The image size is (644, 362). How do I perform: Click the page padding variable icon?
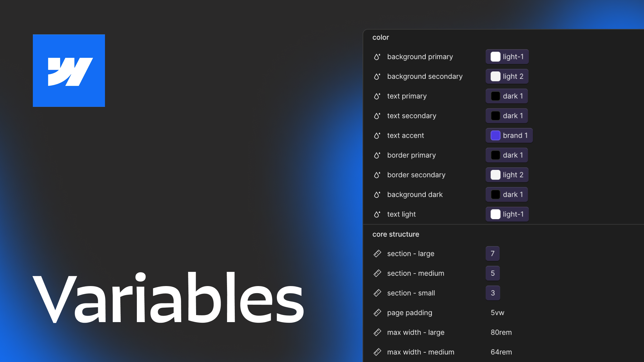(377, 312)
